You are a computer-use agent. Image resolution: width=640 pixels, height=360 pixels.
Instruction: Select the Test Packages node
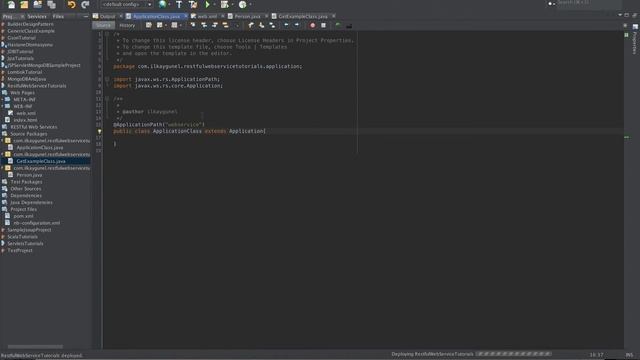pos(26,182)
